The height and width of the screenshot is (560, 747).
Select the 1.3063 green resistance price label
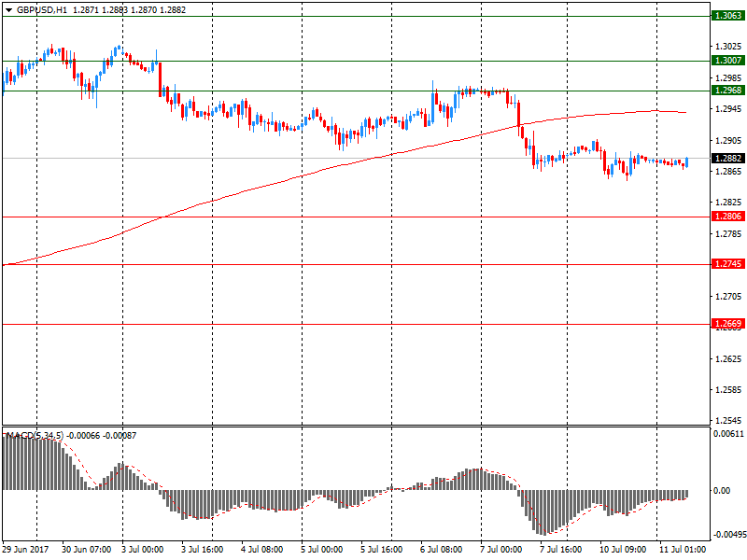click(728, 16)
